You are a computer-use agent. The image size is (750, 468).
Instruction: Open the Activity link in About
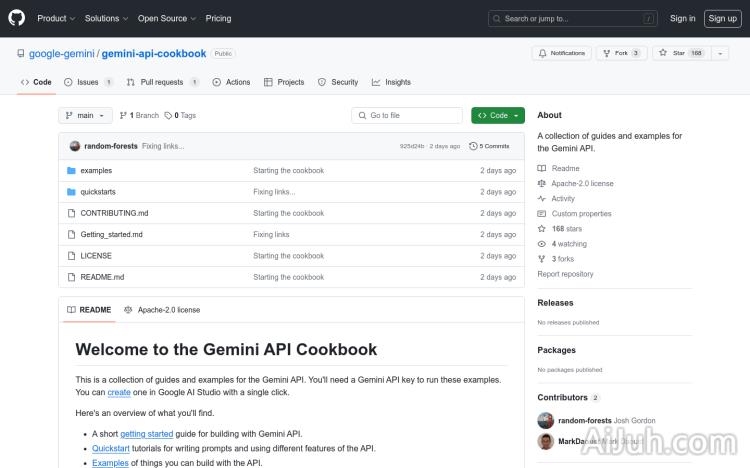click(556, 199)
